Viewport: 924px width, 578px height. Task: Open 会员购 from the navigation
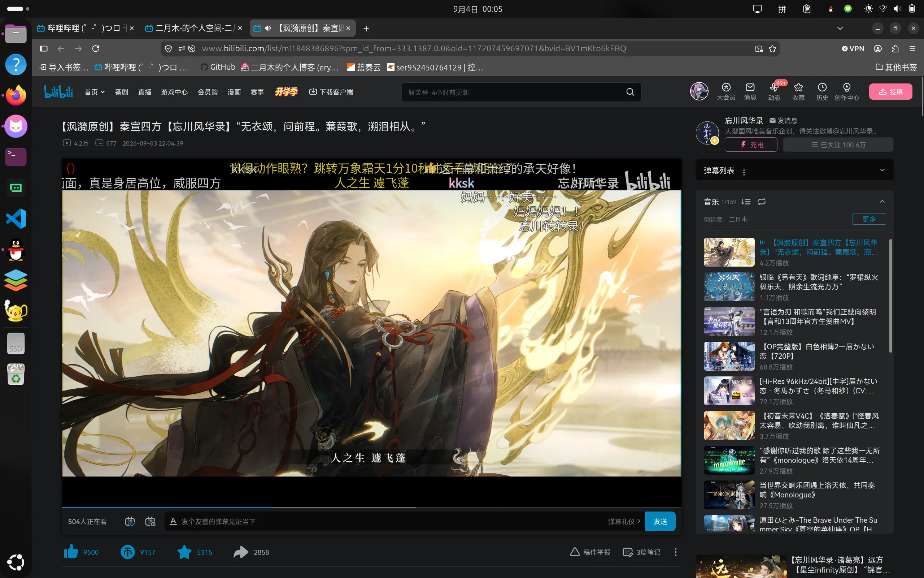pos(207,92)
